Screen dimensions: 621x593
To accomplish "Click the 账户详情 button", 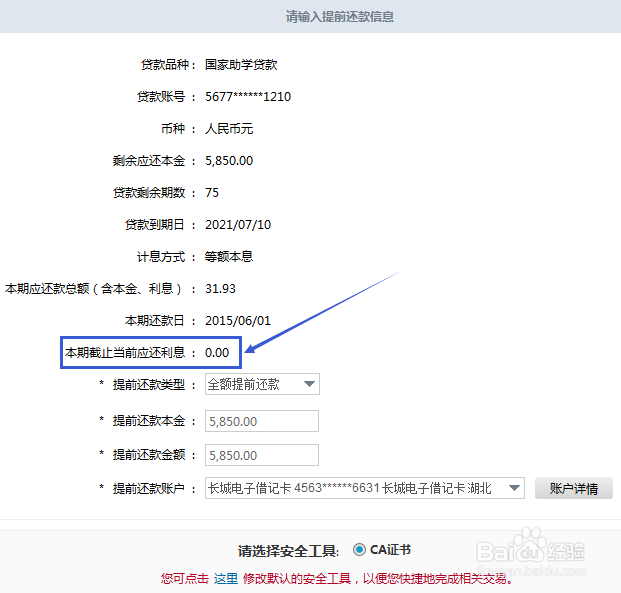I will click(x=573, y=488).
